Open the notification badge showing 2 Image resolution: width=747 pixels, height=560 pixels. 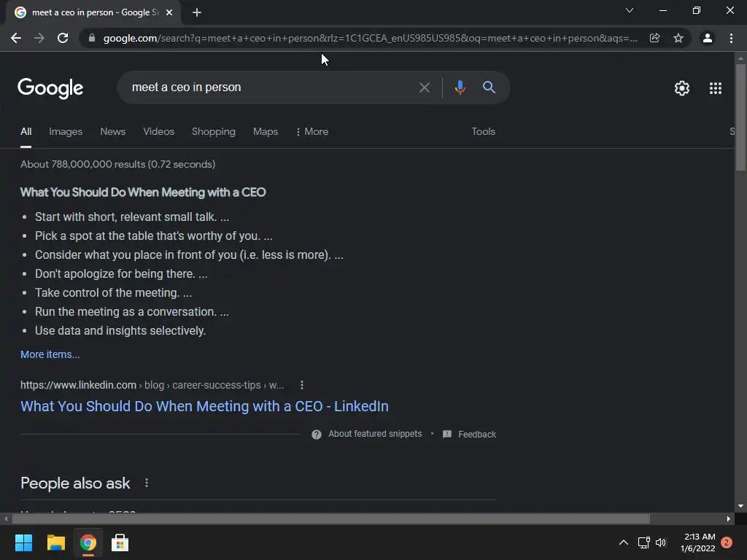tap(727, 542)
